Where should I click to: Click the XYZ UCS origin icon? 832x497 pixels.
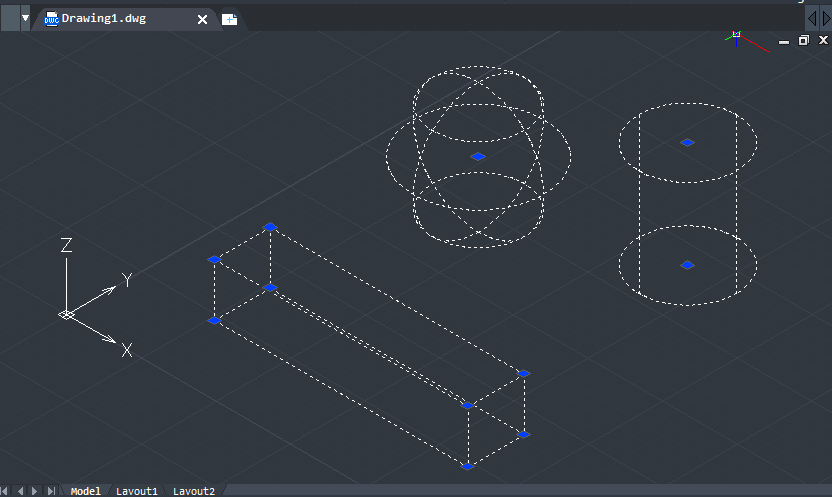(x=66, y=315)
